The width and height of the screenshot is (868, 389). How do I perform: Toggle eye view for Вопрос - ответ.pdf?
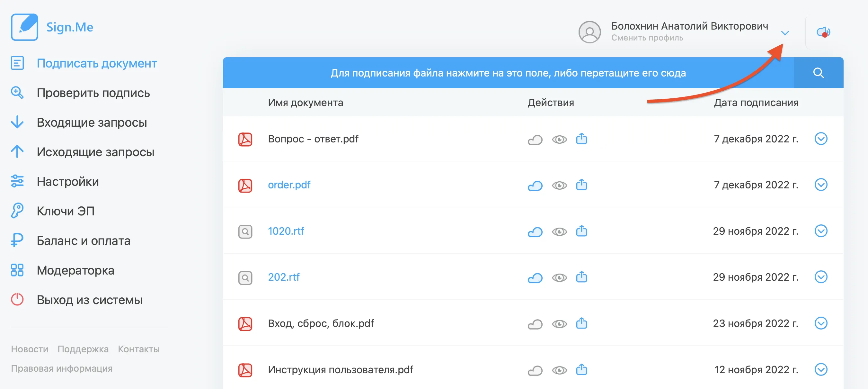[559, 139]
